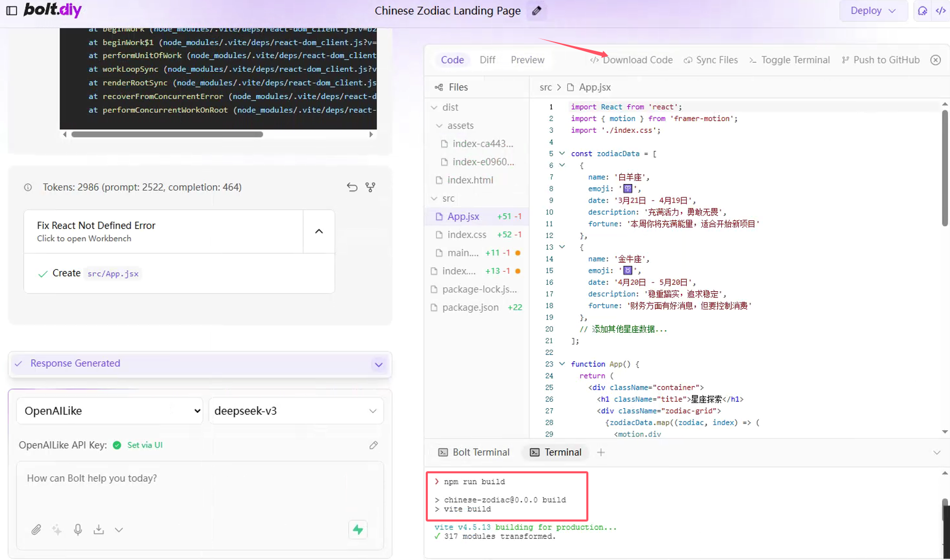Screen dimensions: 950x560
Task: Fold the code block at line 6
Action: pos(562,165)
